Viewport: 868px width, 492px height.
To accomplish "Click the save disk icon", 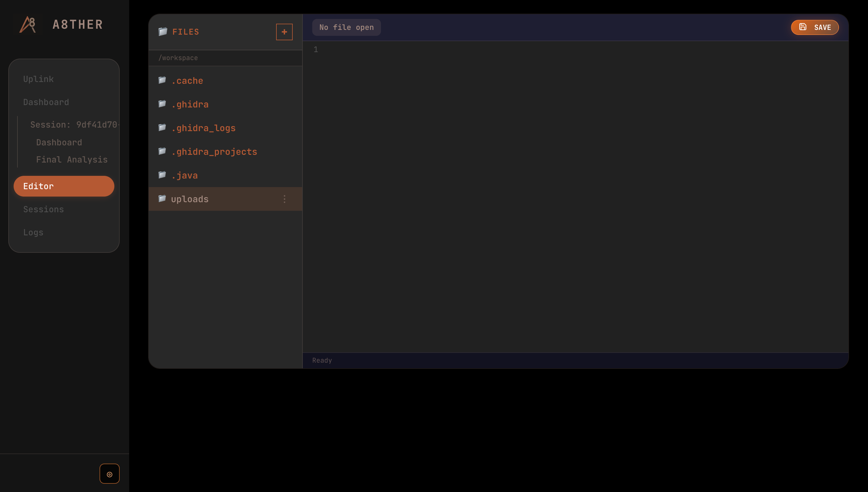I will click(803, 27).
